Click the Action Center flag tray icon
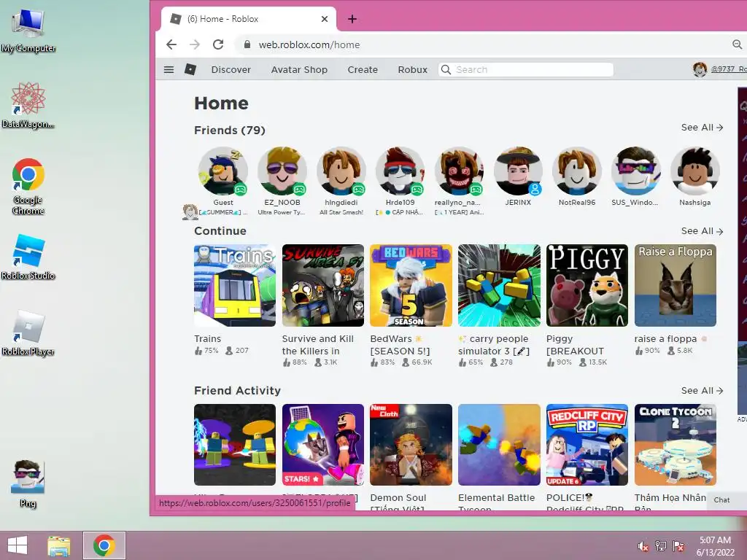747x560 pixels. coord(678,546)
